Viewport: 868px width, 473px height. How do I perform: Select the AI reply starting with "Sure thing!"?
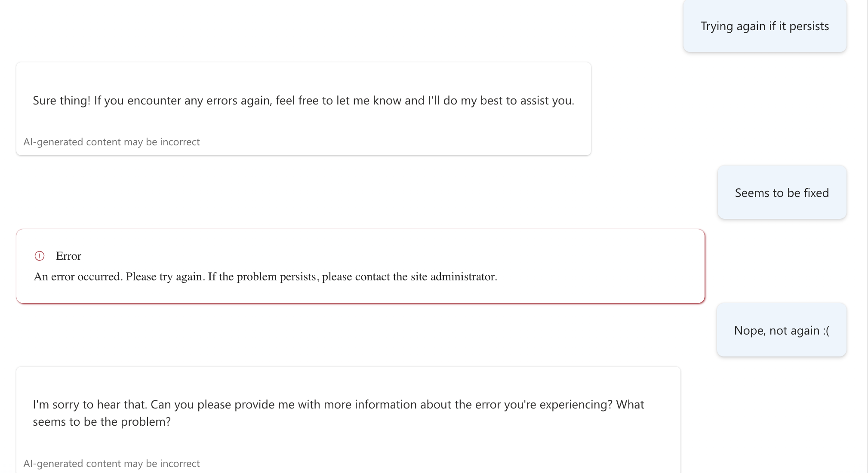304,100
